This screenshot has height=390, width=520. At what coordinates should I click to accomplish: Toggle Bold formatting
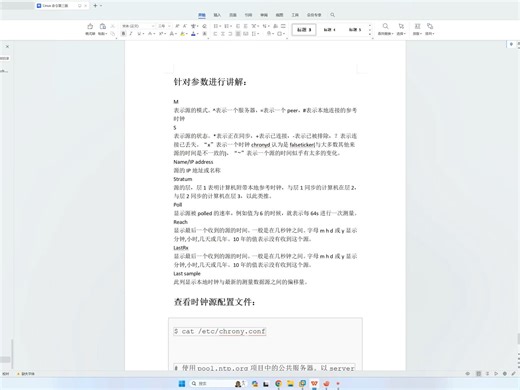123,34
